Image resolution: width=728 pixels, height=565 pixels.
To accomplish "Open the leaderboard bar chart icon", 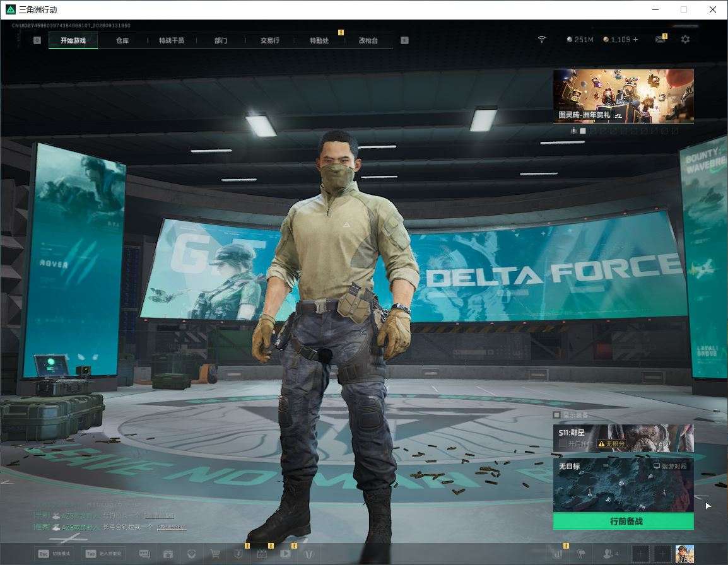I will [x=557, y=554].
